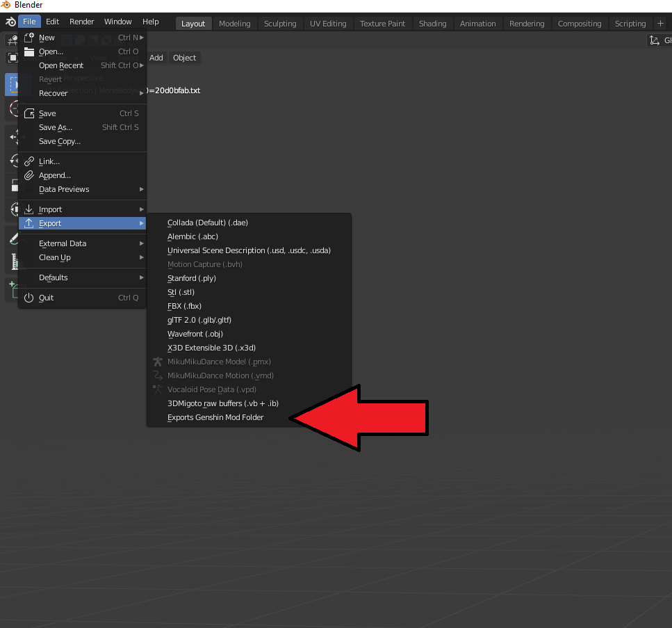Switch to the Scripting workspace tab
Image resolution: width=672 pixels, height=628 pixels.
pos(630,24)
